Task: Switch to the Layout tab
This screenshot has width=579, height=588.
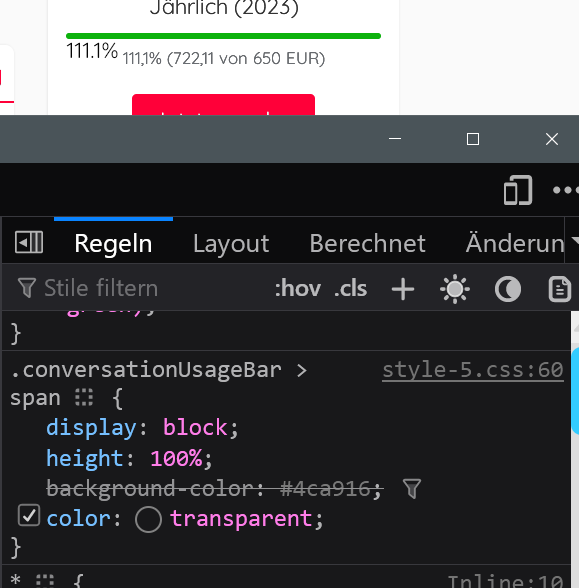Action: pyautogui.click(x=231, y=244)
